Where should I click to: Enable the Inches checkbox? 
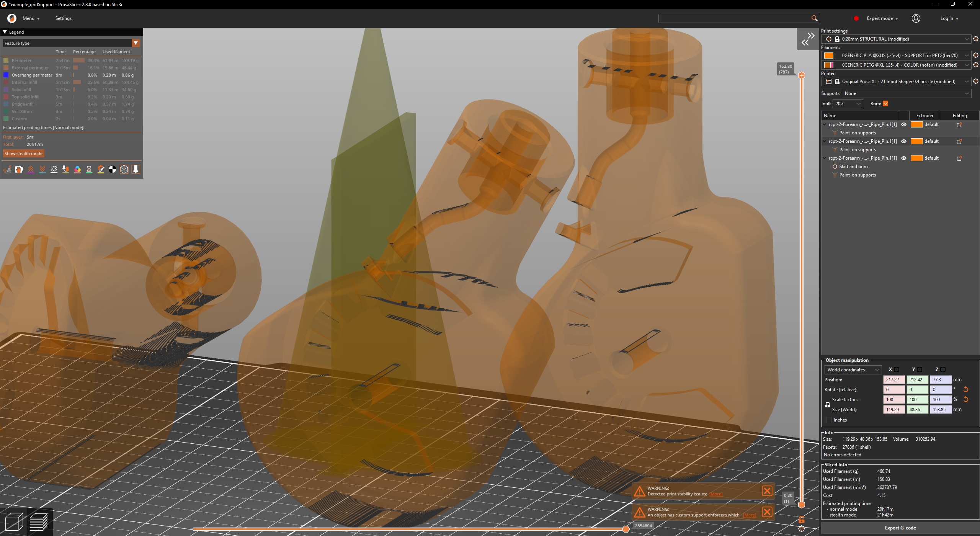tap(829, 420)
